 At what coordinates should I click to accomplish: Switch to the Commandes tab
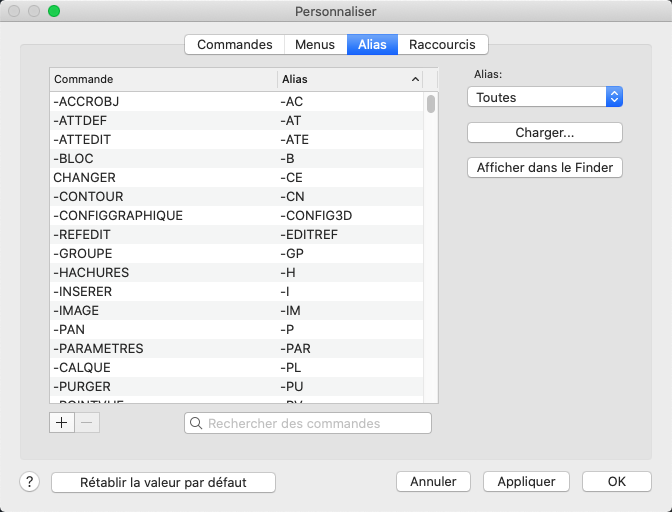tap(235, 45)
